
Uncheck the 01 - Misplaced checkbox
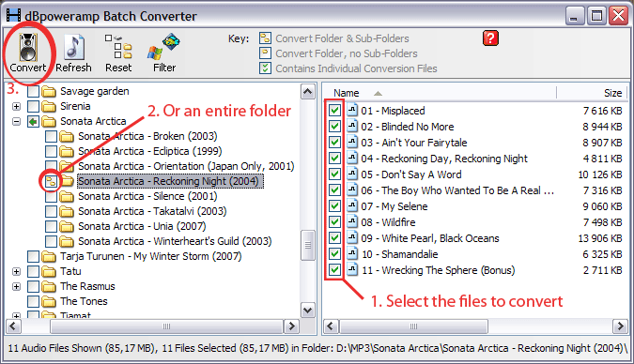(x=334, y=111)
